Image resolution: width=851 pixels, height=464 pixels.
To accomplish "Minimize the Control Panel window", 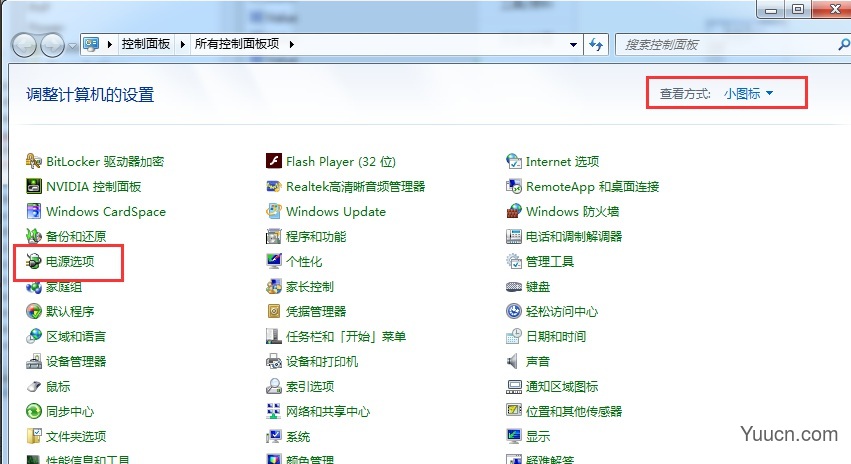I will click(771, 10).
